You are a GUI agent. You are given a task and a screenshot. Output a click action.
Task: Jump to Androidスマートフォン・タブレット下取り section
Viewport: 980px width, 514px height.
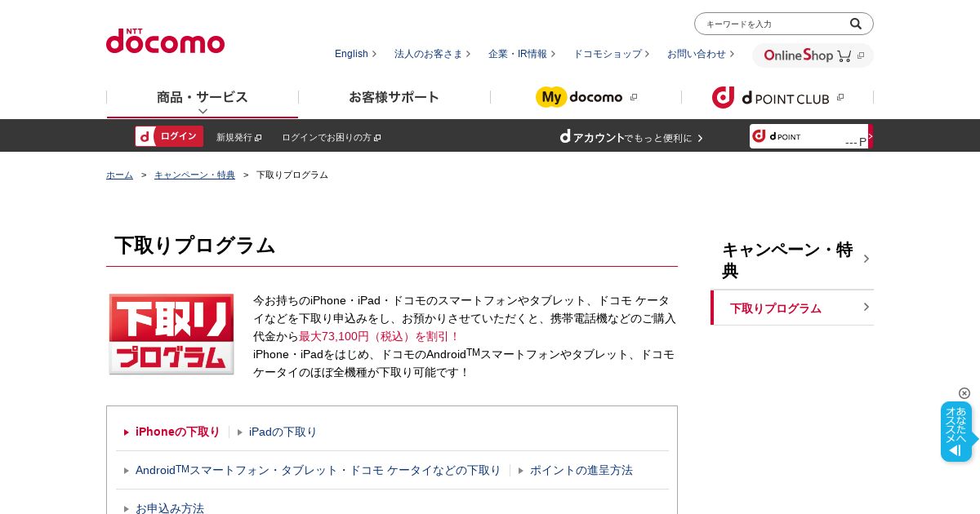(318, 470)
